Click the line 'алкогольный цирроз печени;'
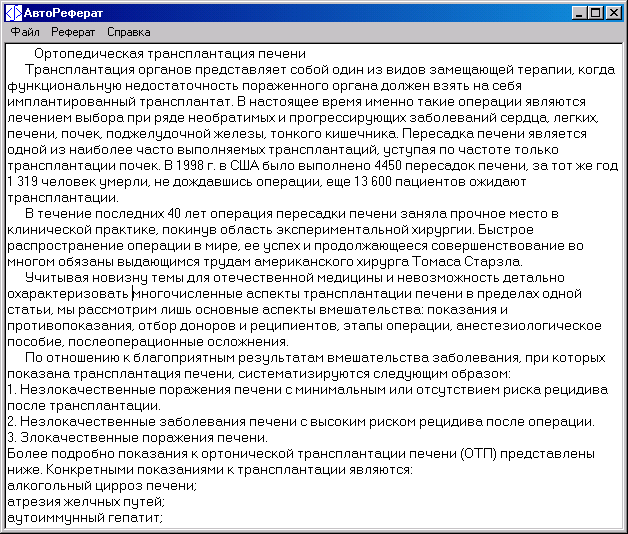628x534 pixels. click(x=102, y=486)
